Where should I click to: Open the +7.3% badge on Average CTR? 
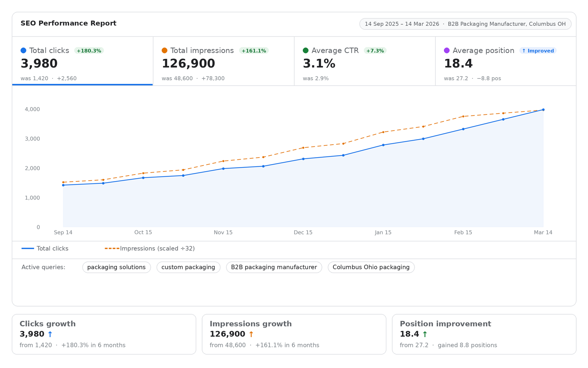click(x=374, y=50)
